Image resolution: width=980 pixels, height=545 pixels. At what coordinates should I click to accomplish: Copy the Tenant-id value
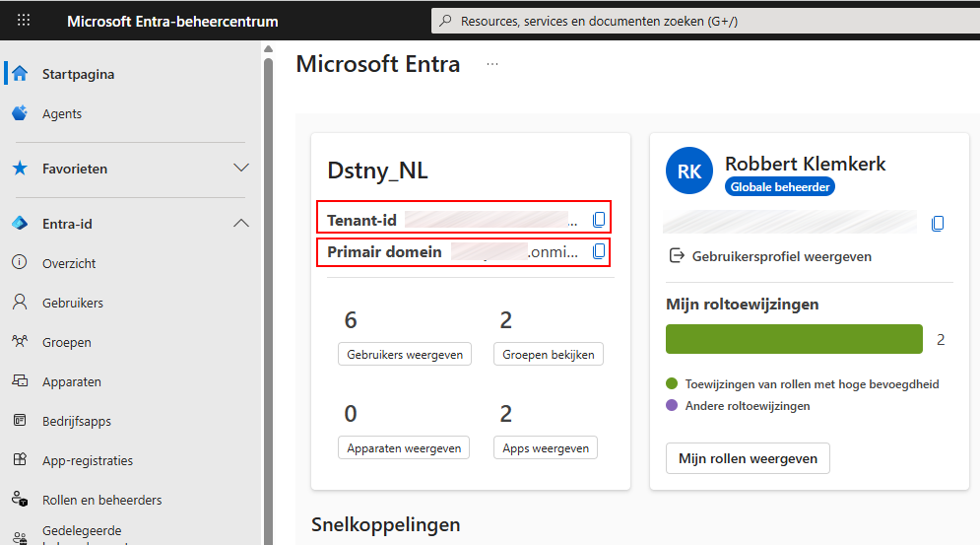coord(599,220)
